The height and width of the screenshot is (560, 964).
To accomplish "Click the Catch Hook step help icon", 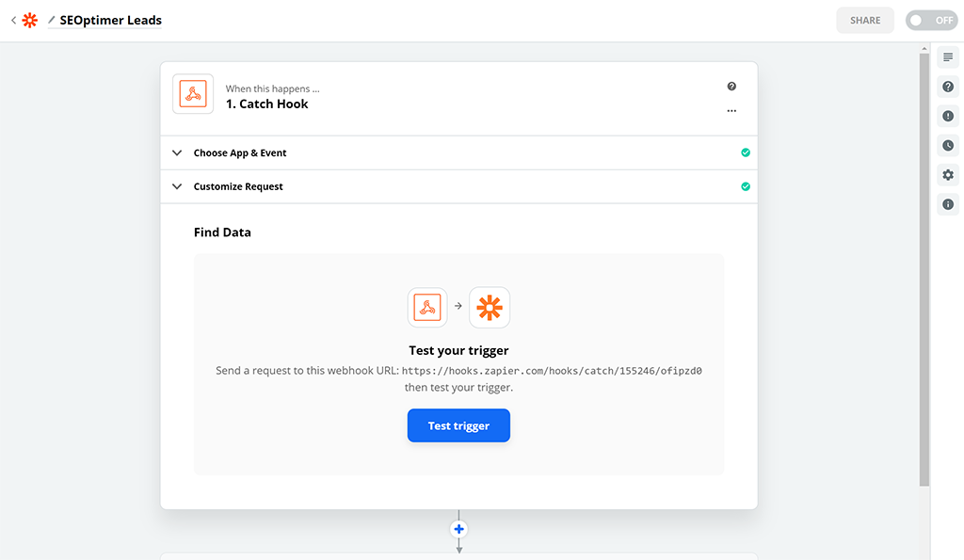I will (731, 87).
